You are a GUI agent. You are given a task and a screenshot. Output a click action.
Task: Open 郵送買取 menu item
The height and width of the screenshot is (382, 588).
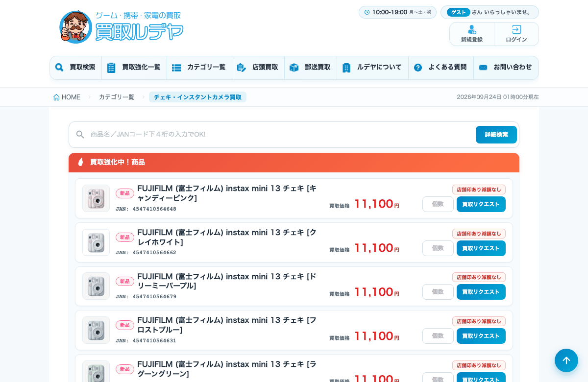point(311,68)
